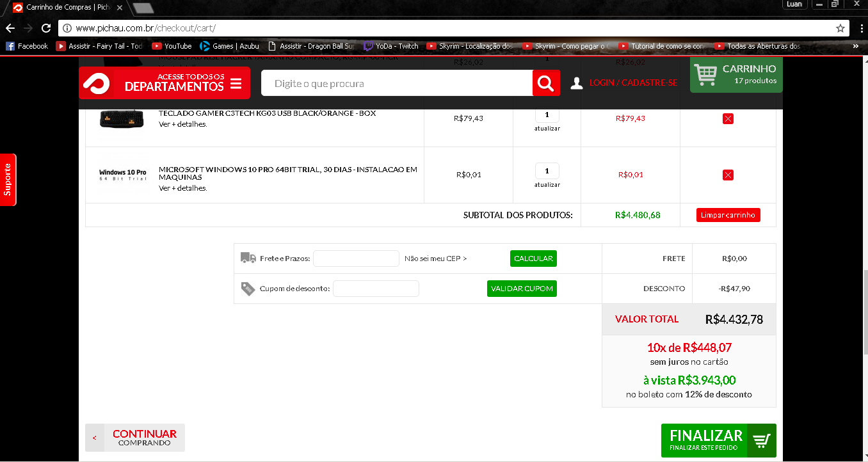Screen dimensions: 868x462
Task: Click CONTINUAR COMPRANDO button
Action: pyautogui.click(x=135, y=438)
